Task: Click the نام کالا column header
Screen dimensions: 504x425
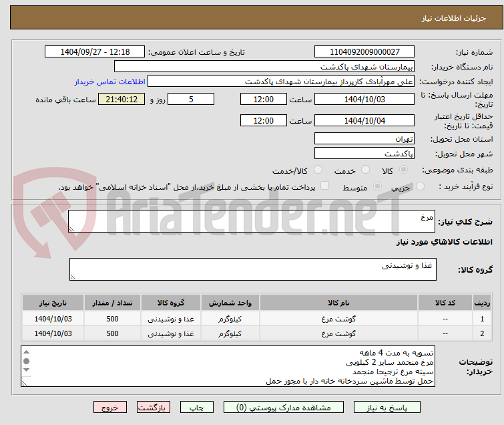Action: [x=338, y=303]
